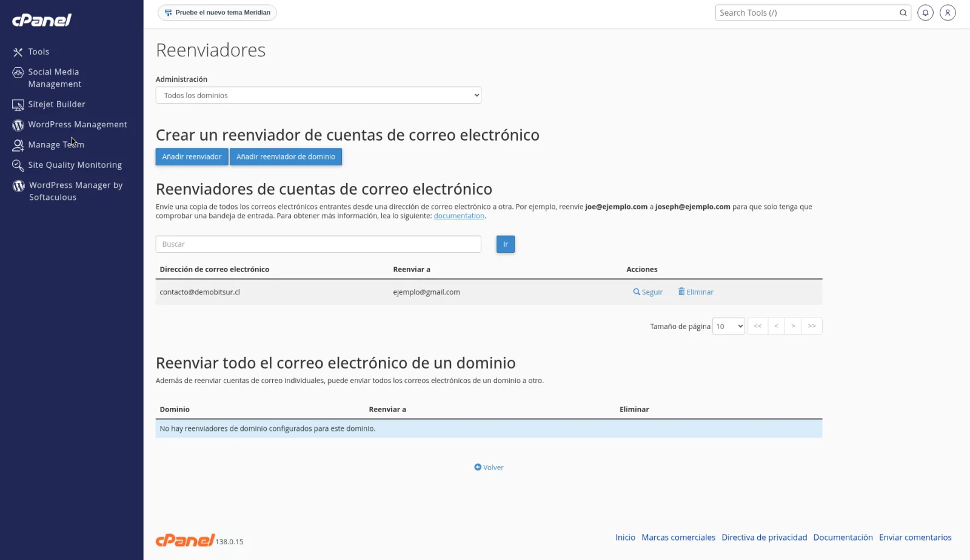Click the version 138.0.15 text
Screen dimensions: 970x560
tap(229, 542)
